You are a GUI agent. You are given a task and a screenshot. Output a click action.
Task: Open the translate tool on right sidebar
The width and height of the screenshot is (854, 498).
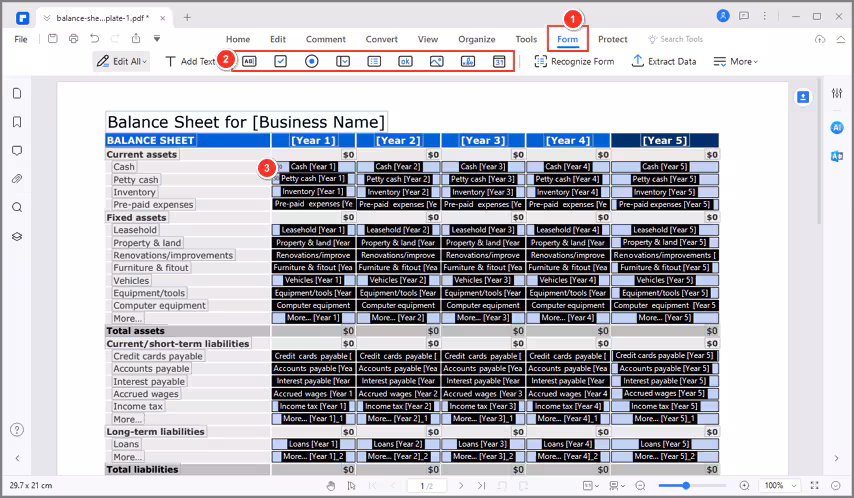[837, 156]
